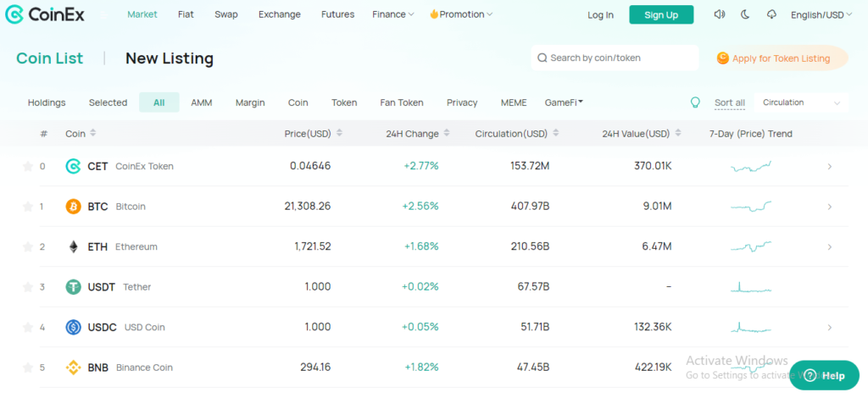Screen dimensions: 868x398
Task: Click the Sort all link
Action: 730,102
